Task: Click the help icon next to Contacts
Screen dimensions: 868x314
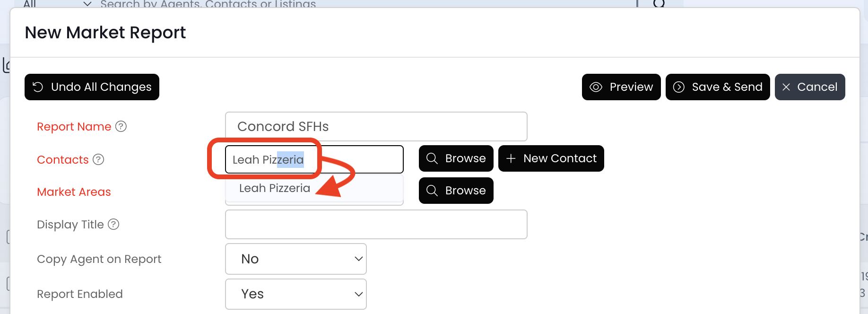Action: 98,159
